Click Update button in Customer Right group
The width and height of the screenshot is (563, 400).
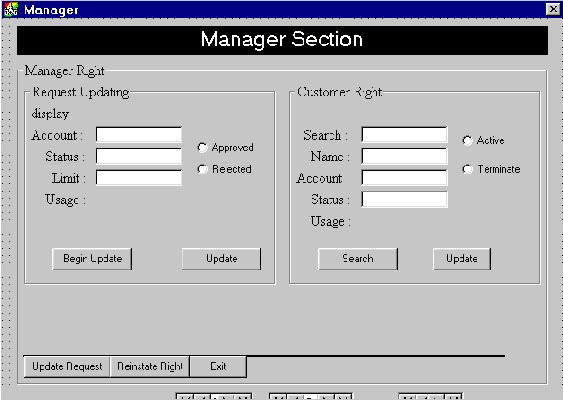point(462,259)
